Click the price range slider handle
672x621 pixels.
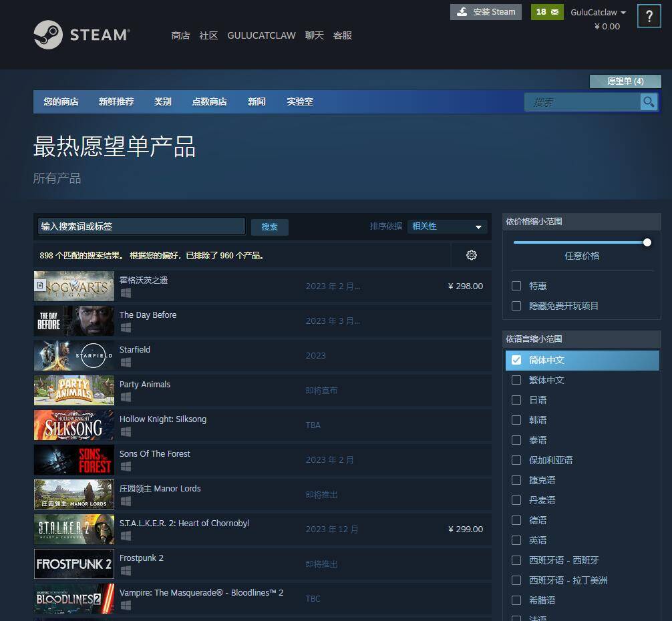point(647,242)
